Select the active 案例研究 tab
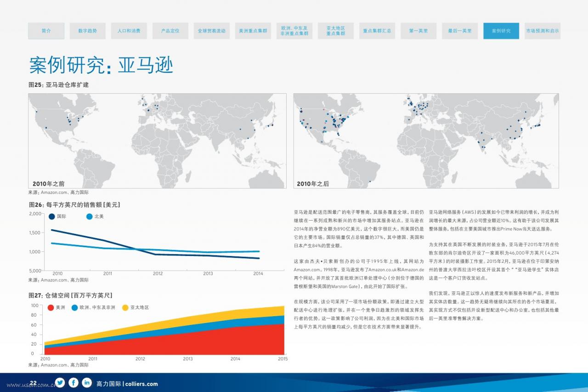 coord(501,31)
